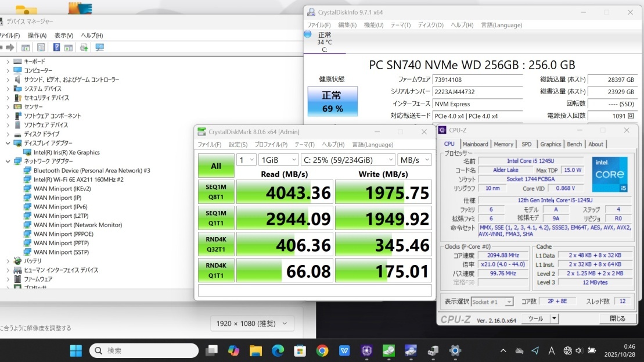Viewport: 644px width, 362px height.
Task: Open Google Chrome from the taskbar
Action: 322,350
